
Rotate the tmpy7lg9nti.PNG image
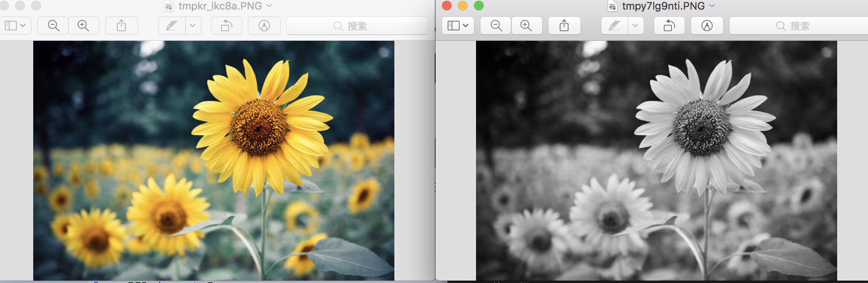coord(669,26)
